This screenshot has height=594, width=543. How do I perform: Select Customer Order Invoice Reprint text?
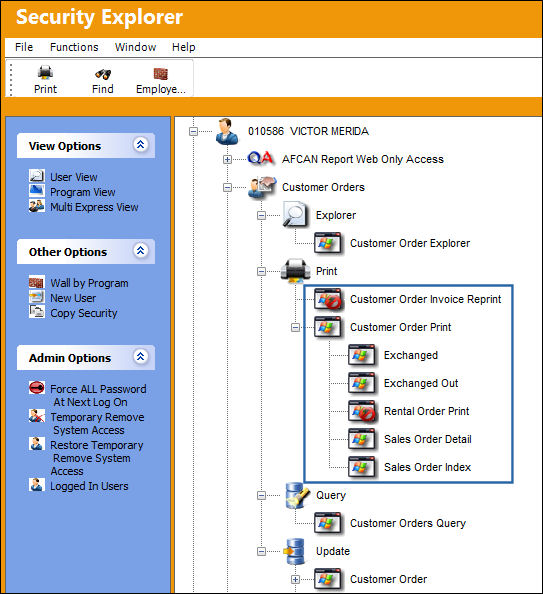point(426,299)
